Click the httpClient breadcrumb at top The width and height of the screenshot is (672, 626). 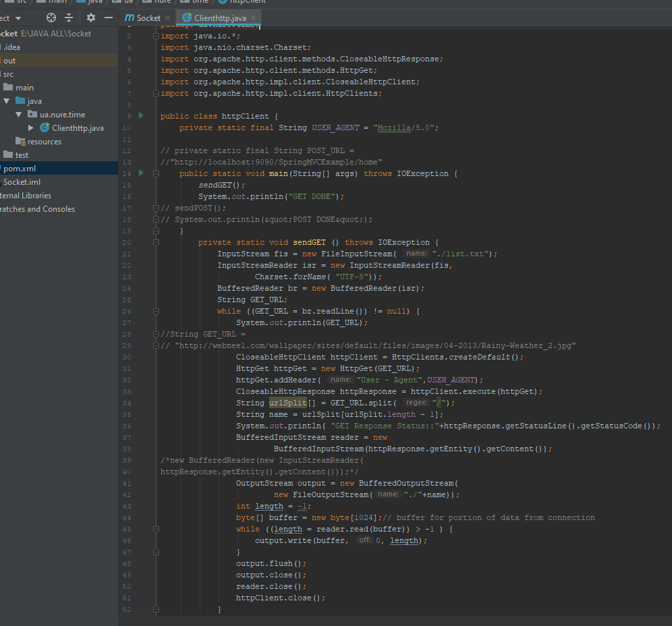[248, 2]
